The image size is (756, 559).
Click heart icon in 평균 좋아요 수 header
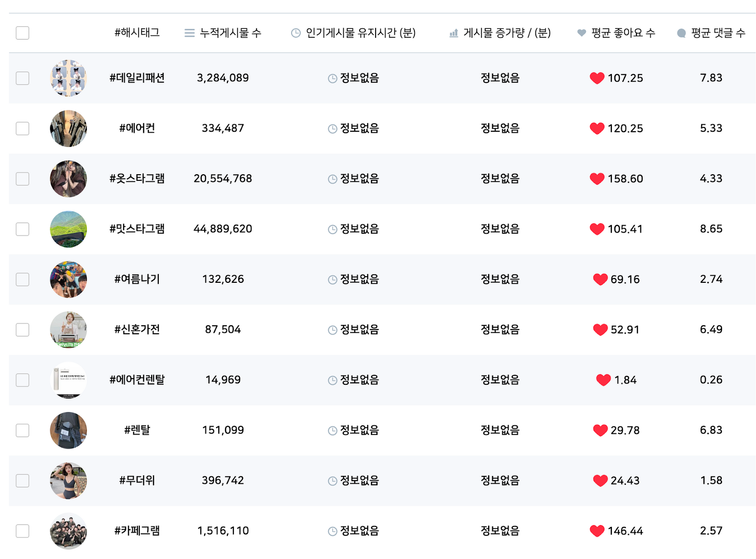coord(582,33)
